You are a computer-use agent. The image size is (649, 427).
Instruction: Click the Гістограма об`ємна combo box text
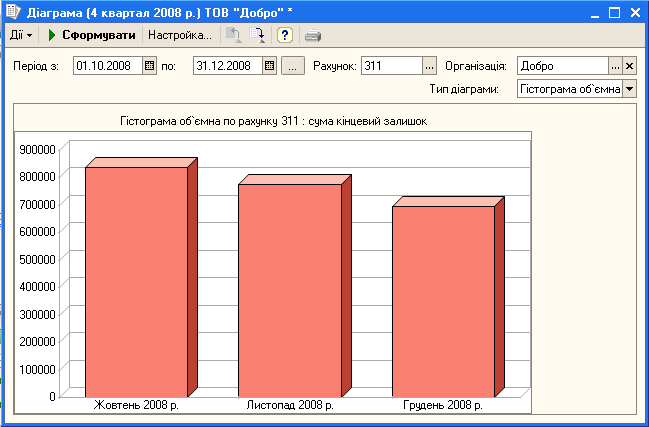(570, 89)
